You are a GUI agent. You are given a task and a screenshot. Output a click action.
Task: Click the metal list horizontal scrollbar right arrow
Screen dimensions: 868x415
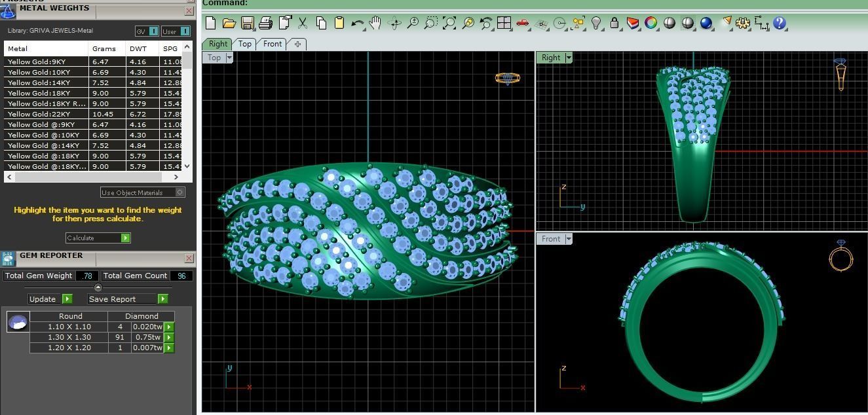(176, 177)
